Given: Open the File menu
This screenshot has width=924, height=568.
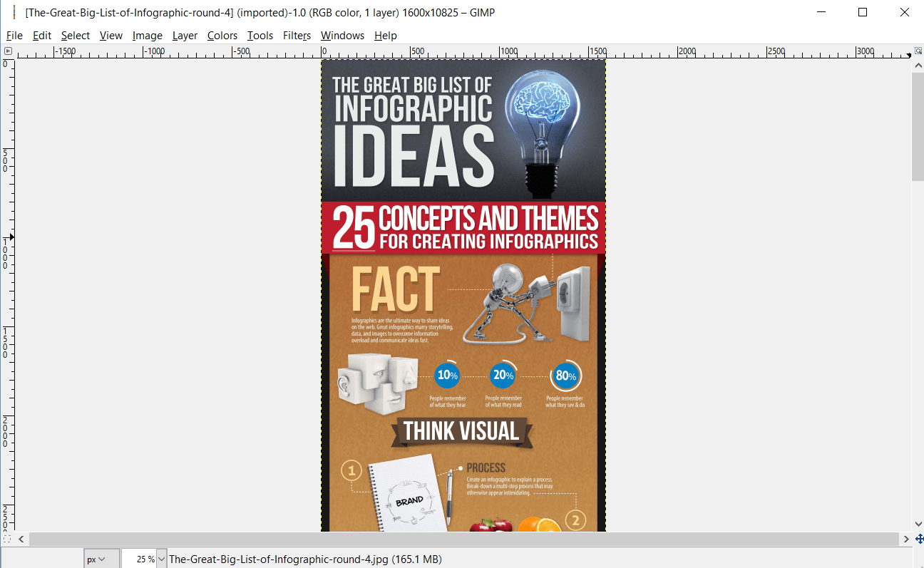Looking at the screenshot, I should click(14, 35).
